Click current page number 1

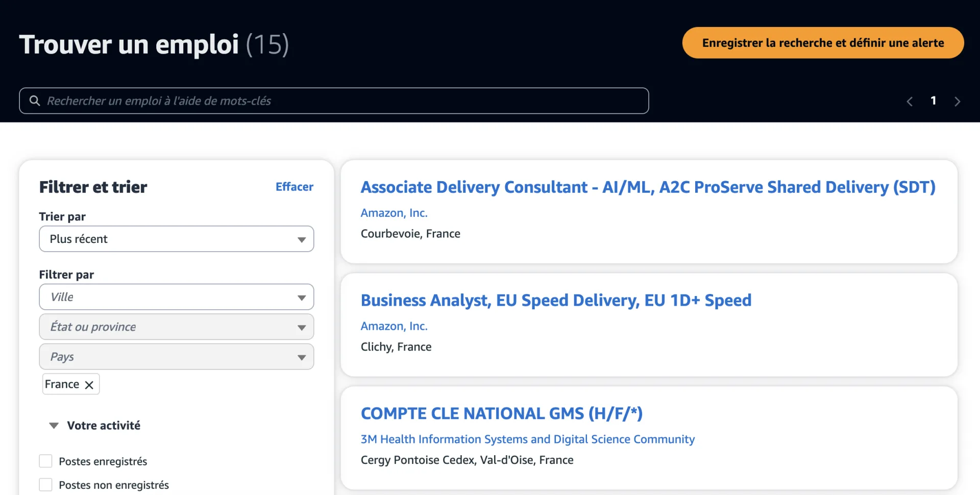933,101
